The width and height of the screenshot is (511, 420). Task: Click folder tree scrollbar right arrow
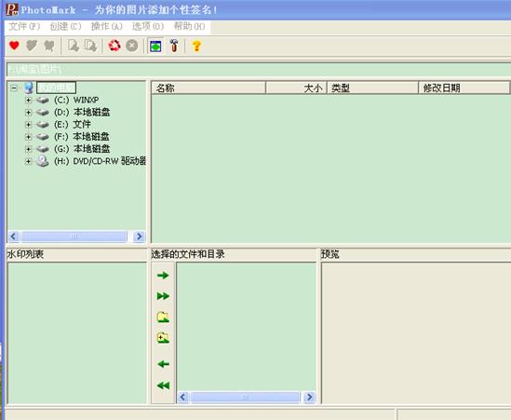click(x=140, y=237)
